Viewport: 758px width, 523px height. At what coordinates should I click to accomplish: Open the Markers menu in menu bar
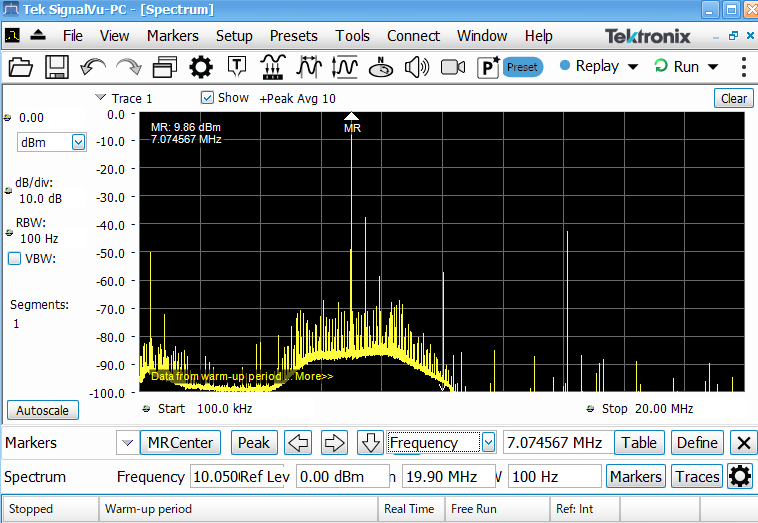[172, 36]
